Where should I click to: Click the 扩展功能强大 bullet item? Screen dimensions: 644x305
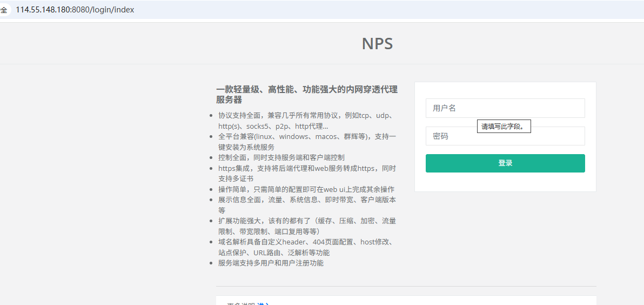coord(306,226)
